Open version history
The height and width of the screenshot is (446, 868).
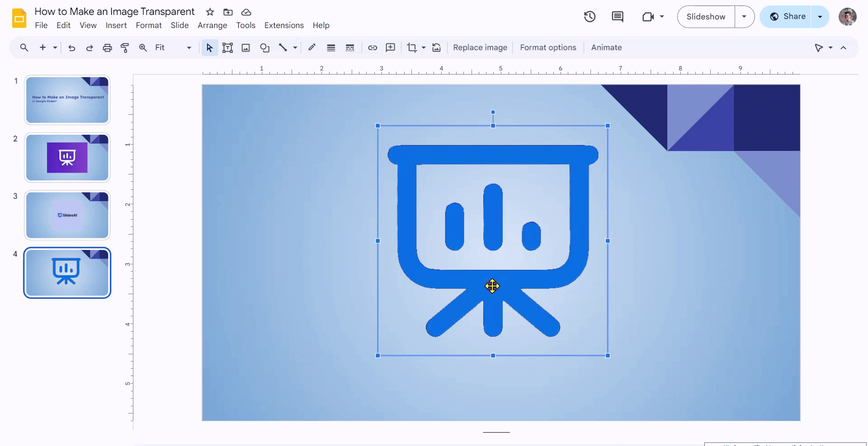[x=590, y=17]
